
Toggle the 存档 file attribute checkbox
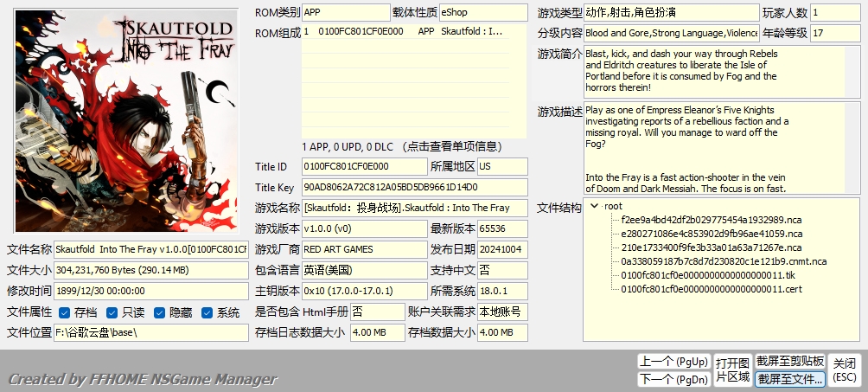[64, 312]
